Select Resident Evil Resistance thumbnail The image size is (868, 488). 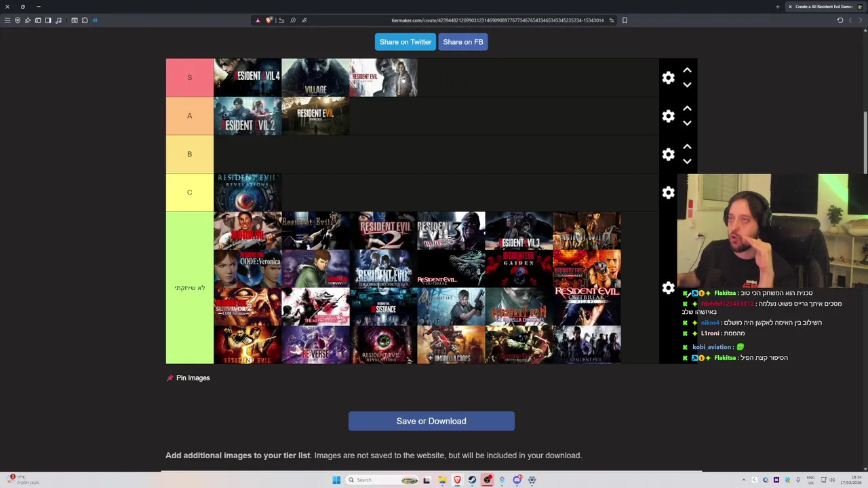(x=383, y=307)
